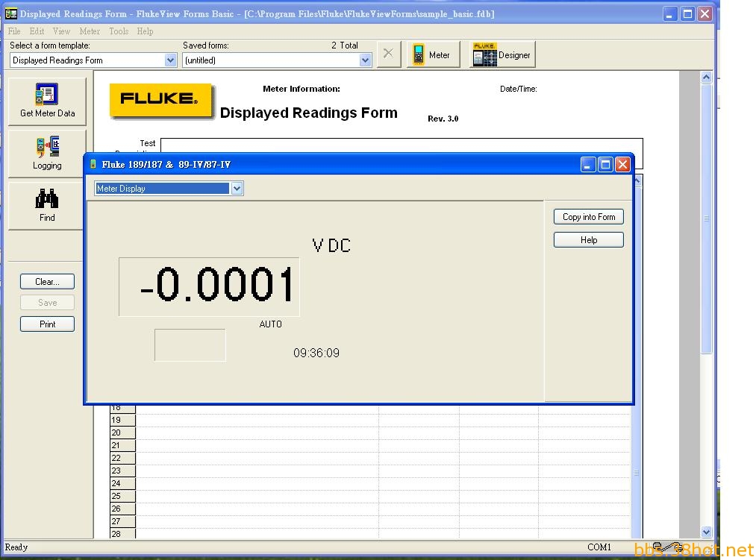Click the -0.0001 reading display
Image resolution: width=756 pixels, height=560 pixels.
[209, 287]
